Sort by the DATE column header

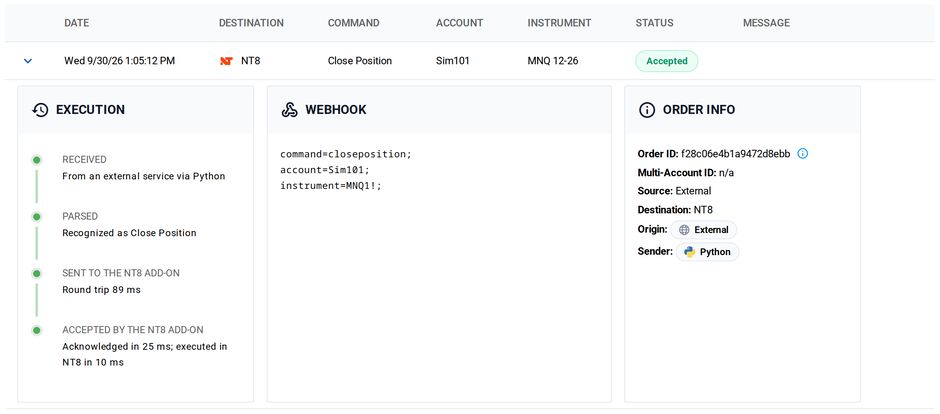coord(77,23)
